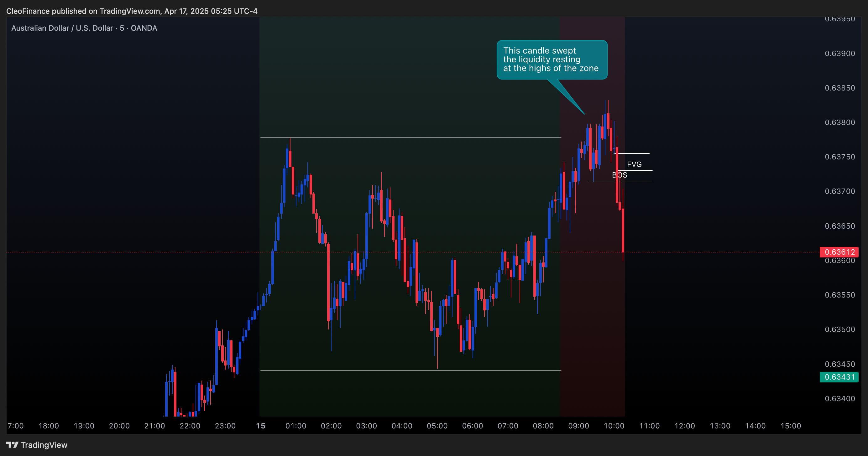
Task: Click the 12:00 time axis label
Action: tap(685, 426)
